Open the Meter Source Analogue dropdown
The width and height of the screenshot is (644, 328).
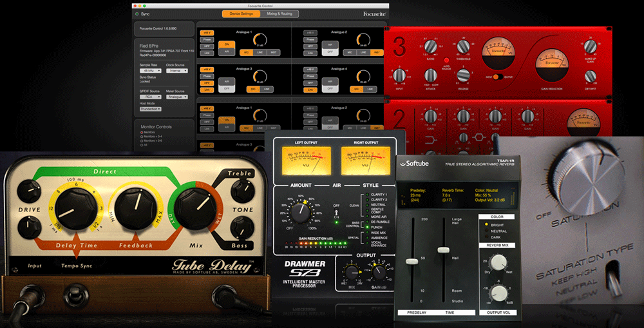point(176,97)
